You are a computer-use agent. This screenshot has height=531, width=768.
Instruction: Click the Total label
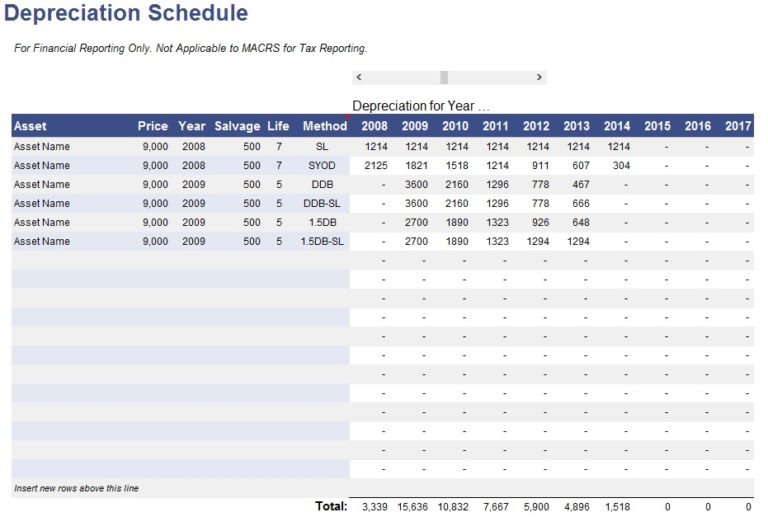[331, 506]
